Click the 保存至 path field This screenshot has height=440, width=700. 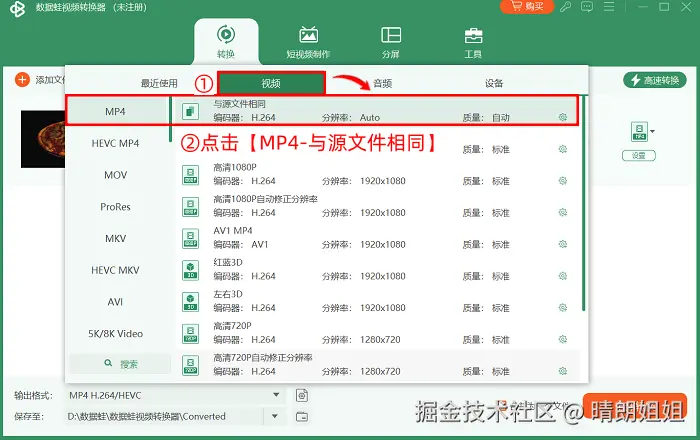(x=165, y=416)
